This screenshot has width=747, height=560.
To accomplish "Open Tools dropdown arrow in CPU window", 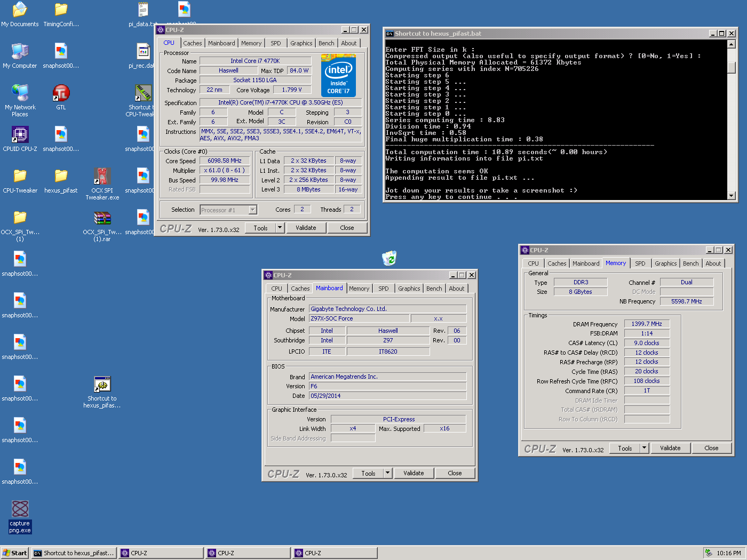I will pyautogui.click(x=280, y=228).
